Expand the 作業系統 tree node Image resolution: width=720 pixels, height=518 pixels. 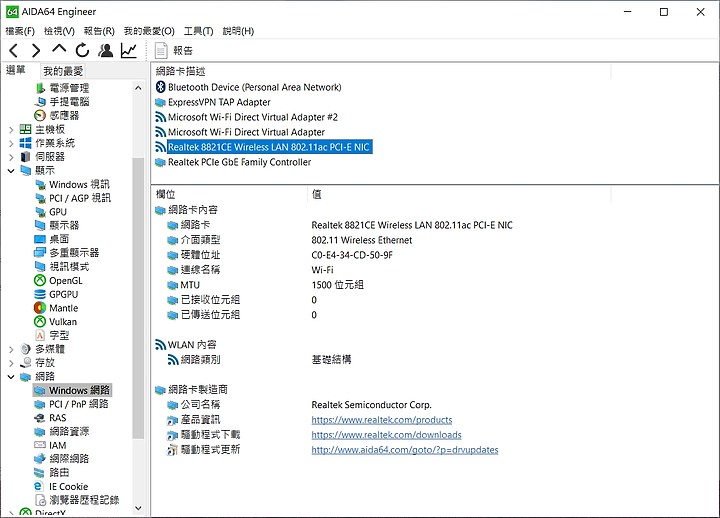(11, 144)
